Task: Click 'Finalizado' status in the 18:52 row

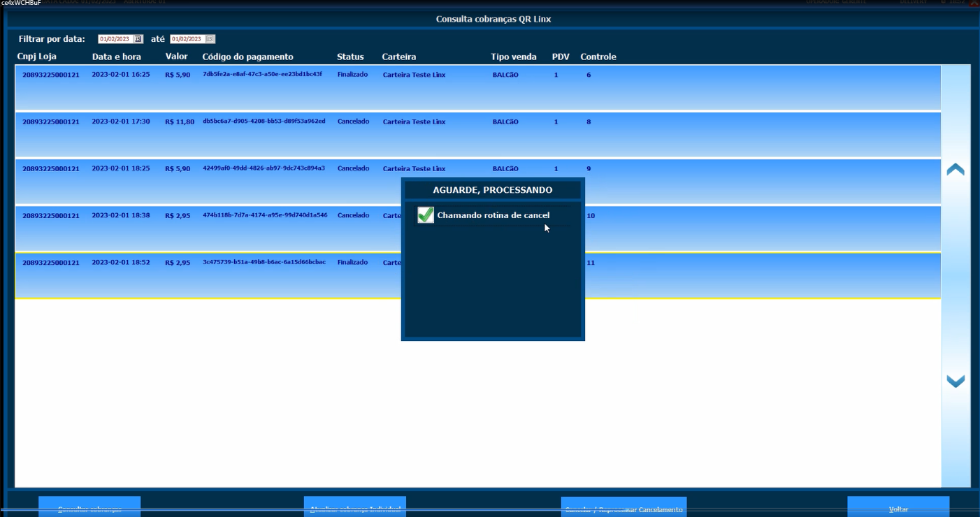Action: pos(352,262)
